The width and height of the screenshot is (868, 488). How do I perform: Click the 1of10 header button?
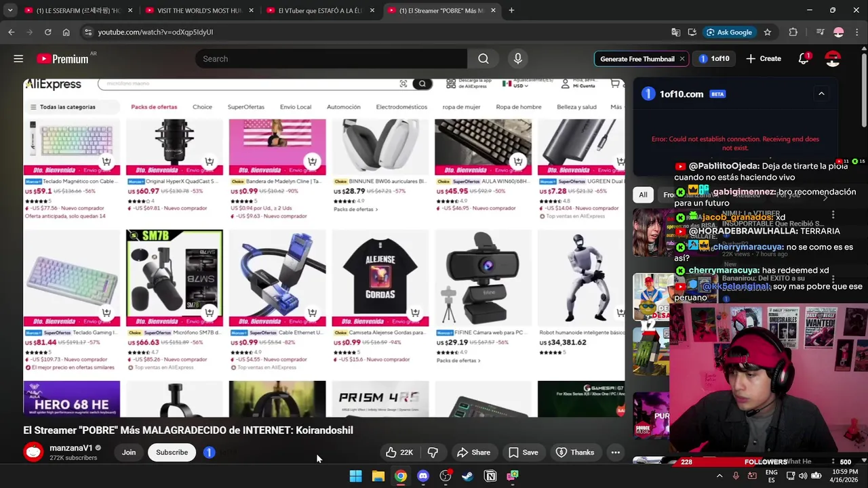(714, 59)
